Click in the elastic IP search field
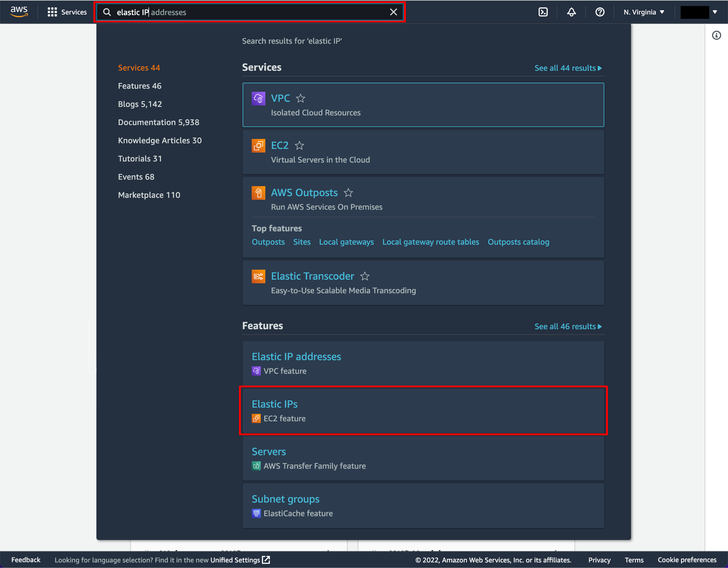 [250, 12]
